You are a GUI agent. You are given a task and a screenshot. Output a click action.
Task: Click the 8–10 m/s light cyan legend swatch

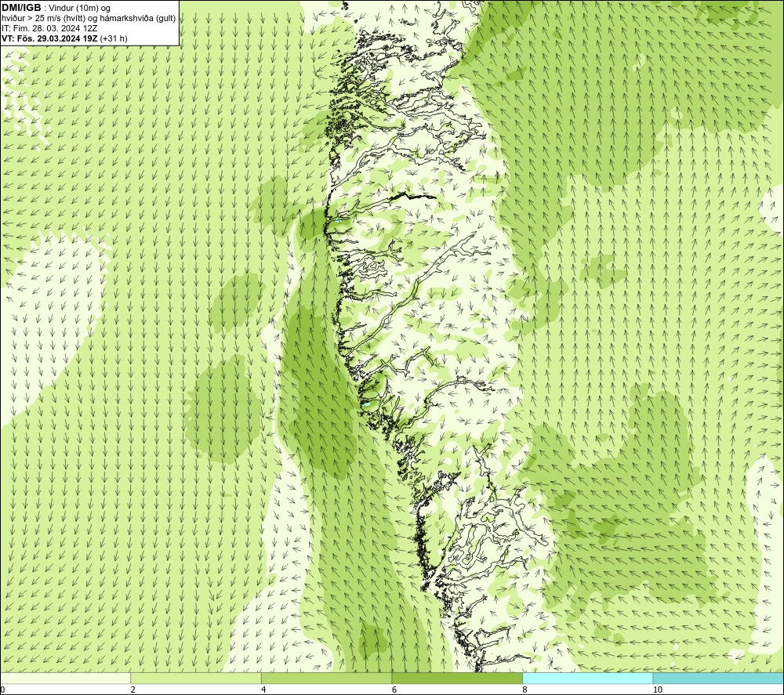click(587, 678)
